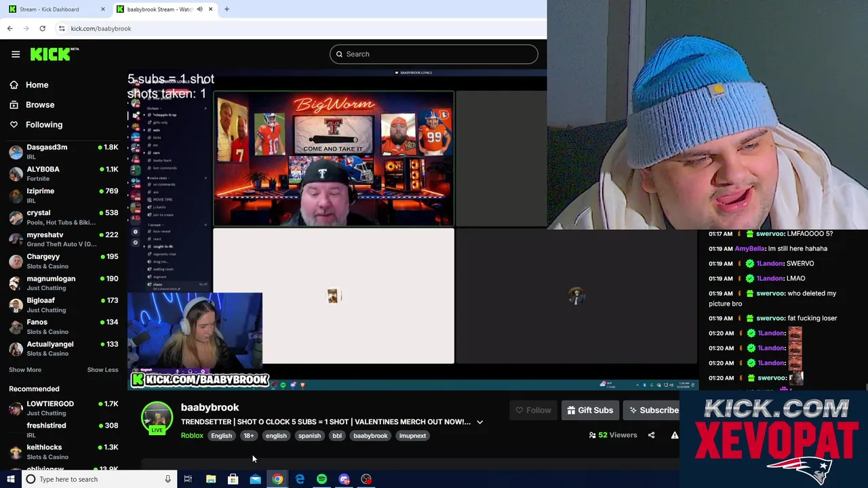This screenshot has height=488, width=868.
Task: Open freshistired recommended channel
Action: pos(64,430)
